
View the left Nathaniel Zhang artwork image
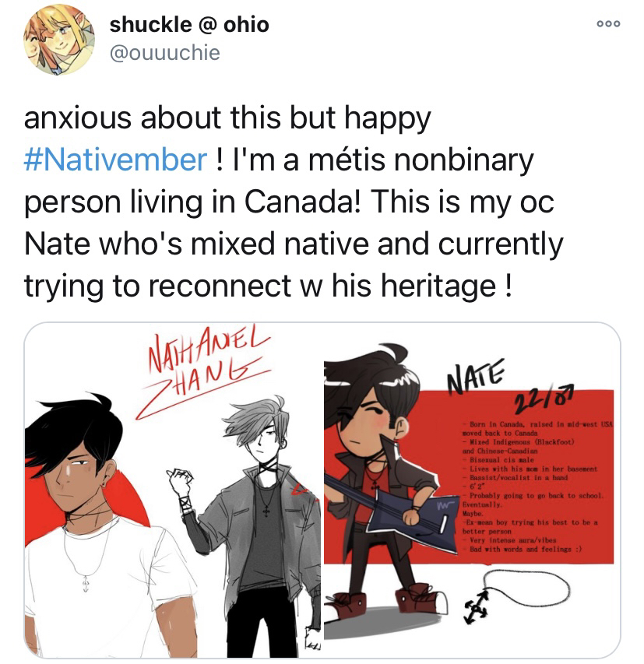coord(173,490)
